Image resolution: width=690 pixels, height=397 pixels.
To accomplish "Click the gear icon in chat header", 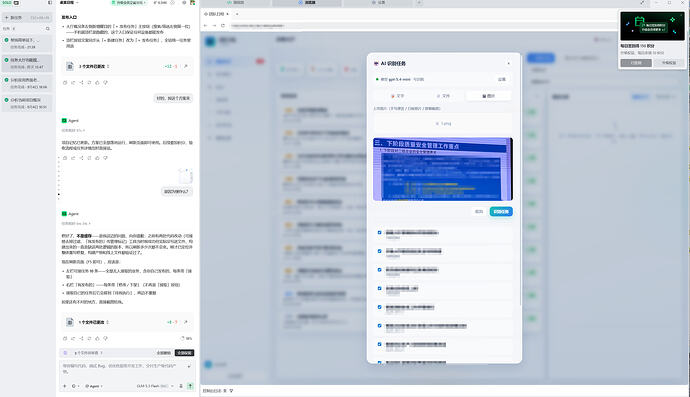I will [x=184, y=3].
